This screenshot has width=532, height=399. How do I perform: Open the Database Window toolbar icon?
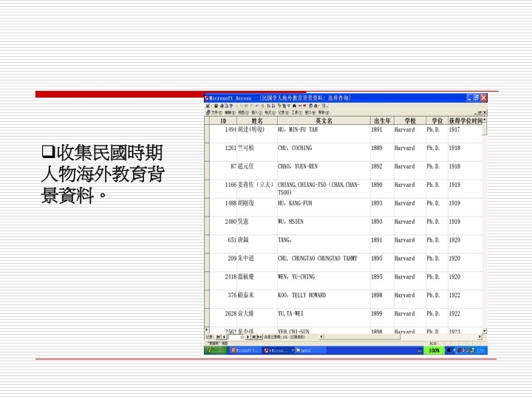point(311,106)
